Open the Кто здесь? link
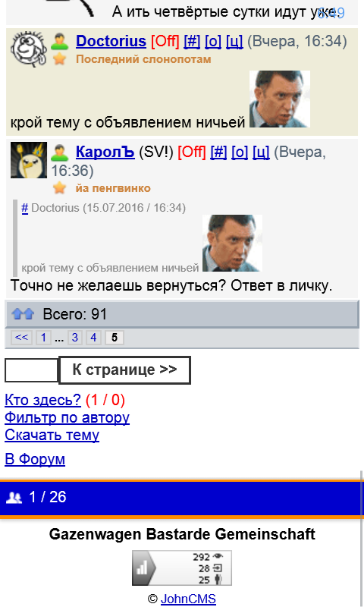 (x=43, y=400)
